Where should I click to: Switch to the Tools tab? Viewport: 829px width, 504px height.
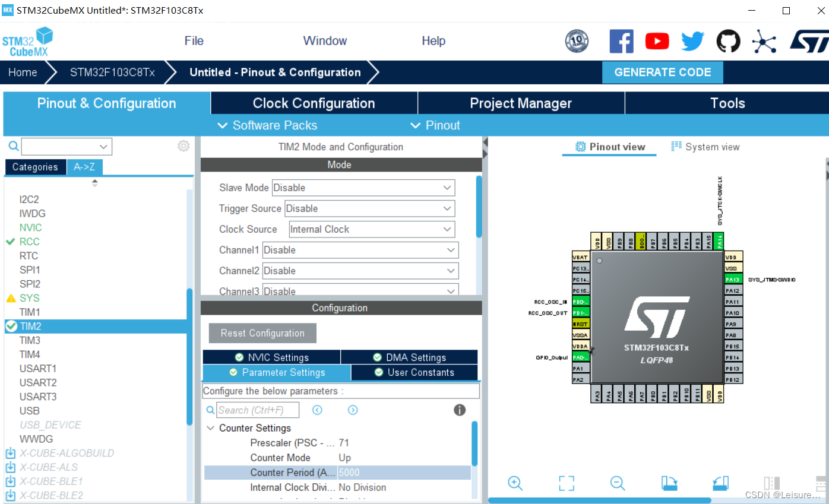tap(727, 103)
